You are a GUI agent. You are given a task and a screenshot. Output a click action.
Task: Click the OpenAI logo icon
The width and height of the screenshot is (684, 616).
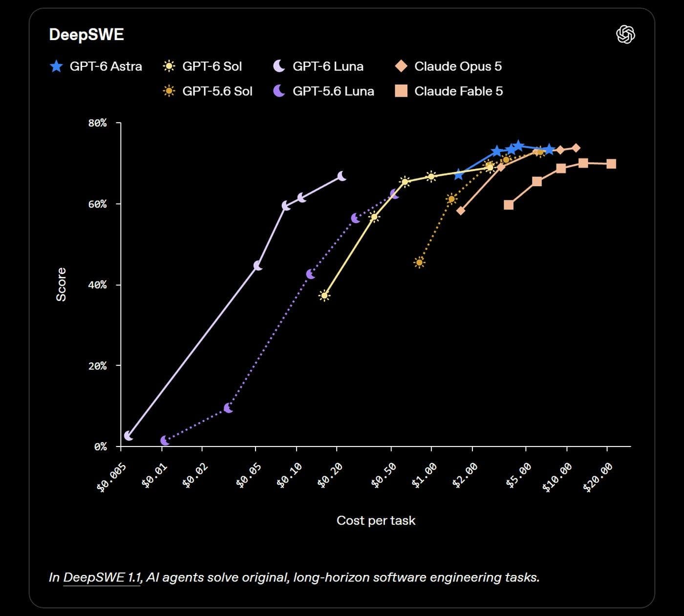click(625, 35)
